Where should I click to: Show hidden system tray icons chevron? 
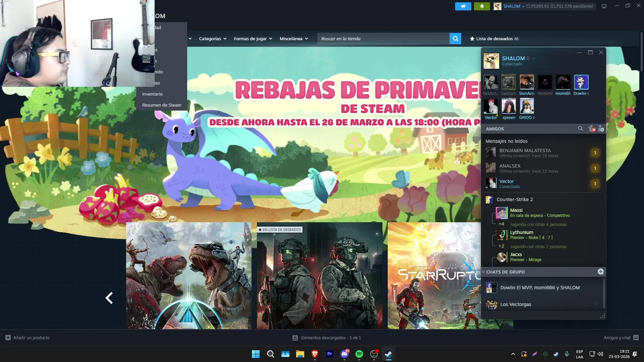[513, 354]
